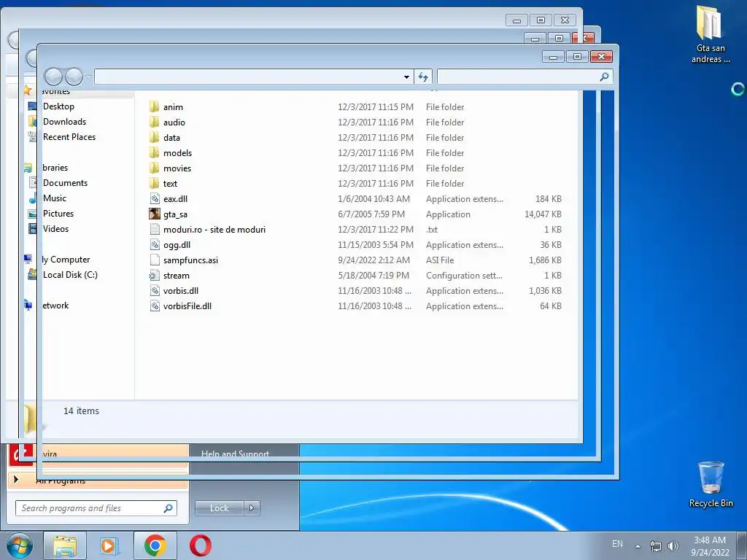Screen dimensions: 747x560
Task: Click the EN language indicator
Action: coord(617,544)
